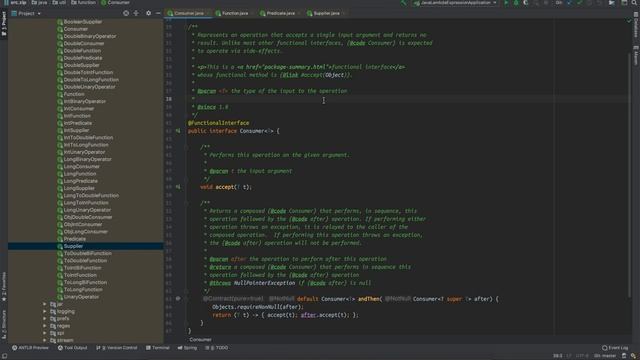Viewport: 640px width, 360px height.
Task: Expand the stream package
Action: 45,340
